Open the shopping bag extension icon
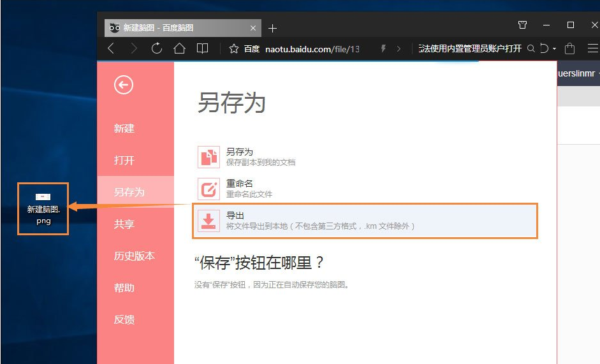 (569, 48)
